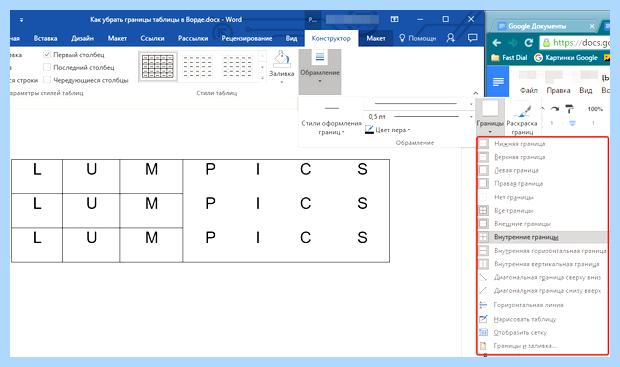Select Внутренние границы menu item

pyautogui.click(x=542, y=237)
